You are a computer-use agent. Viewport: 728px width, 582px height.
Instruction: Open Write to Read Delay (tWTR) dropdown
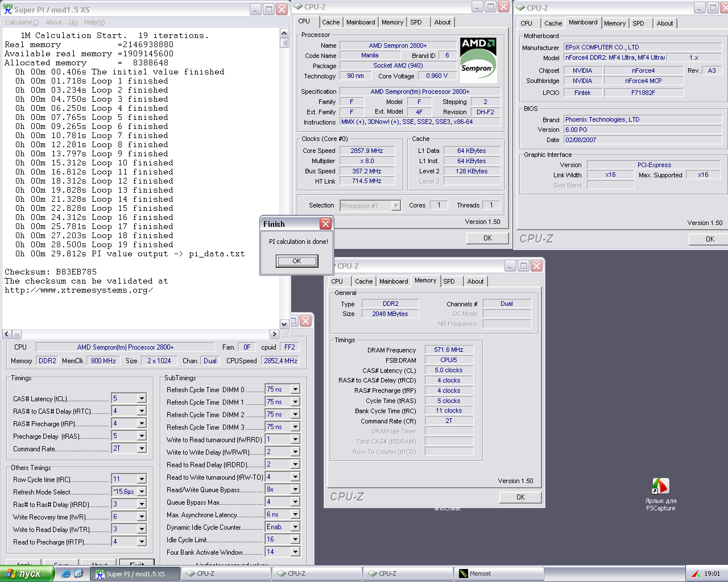pos(142,529)
